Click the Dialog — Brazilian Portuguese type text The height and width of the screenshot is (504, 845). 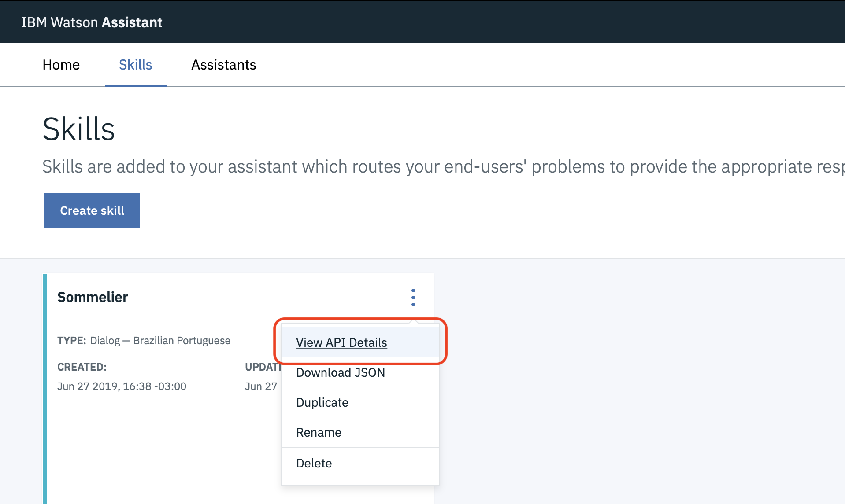[160, 341]
